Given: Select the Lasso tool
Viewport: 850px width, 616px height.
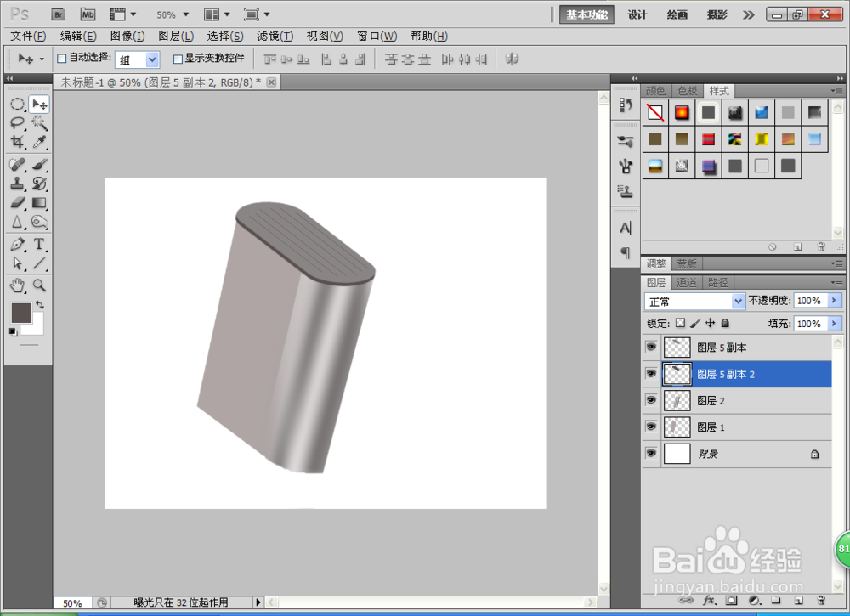Looking at the screenshot, I should 17,123.
